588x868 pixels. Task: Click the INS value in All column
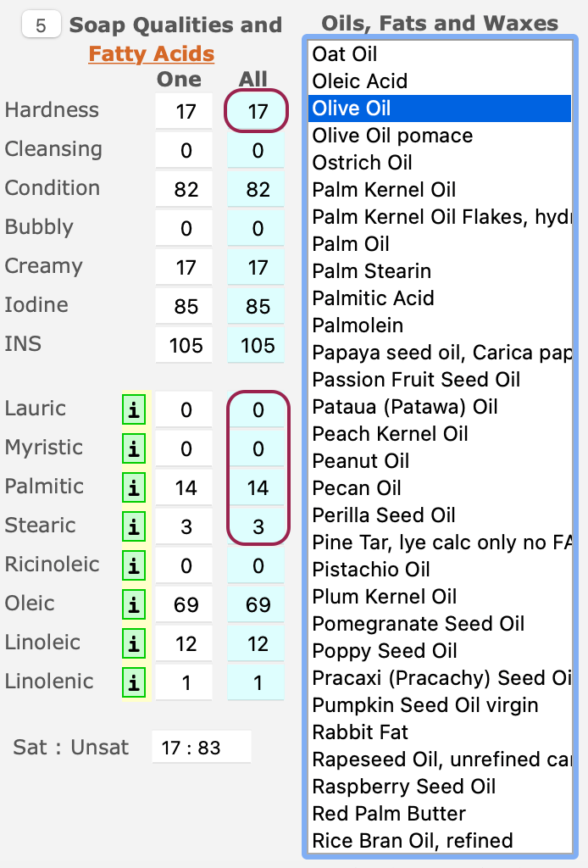coord(258,345)
